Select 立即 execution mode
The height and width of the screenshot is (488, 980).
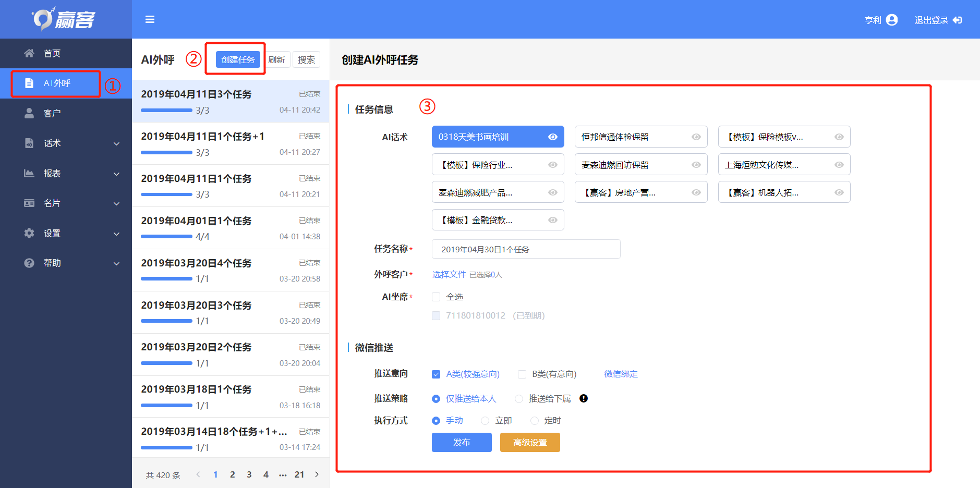[x=485, y=421]
